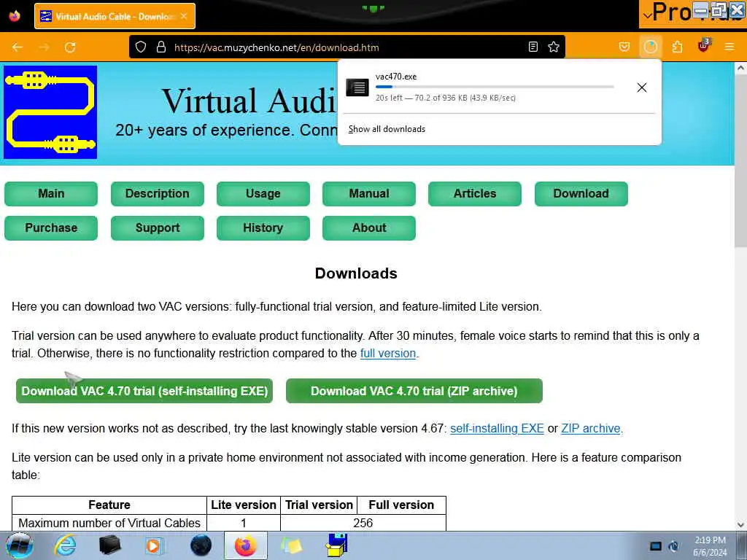This screenshot has width=747, height=560.
Task: Open the Main navigation page
Action: coord(51,194)
